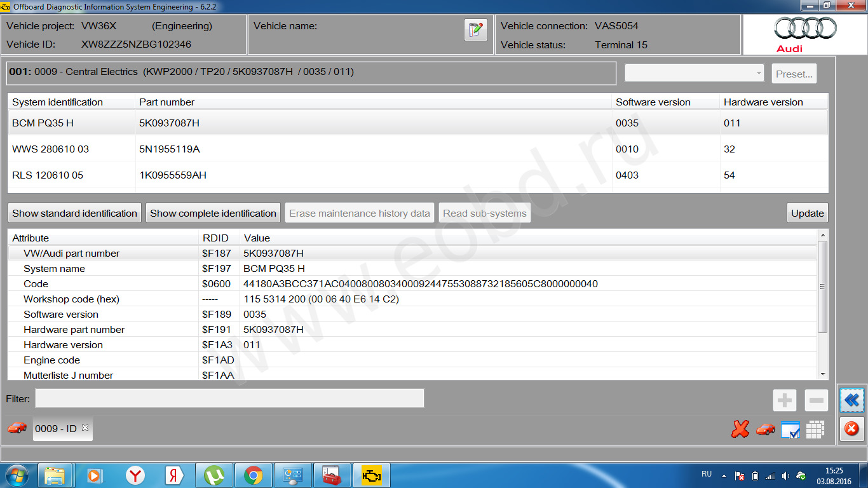868x488 pixels.
Task: Click the Read sub-systems button
Action: [x=485, y=213]
